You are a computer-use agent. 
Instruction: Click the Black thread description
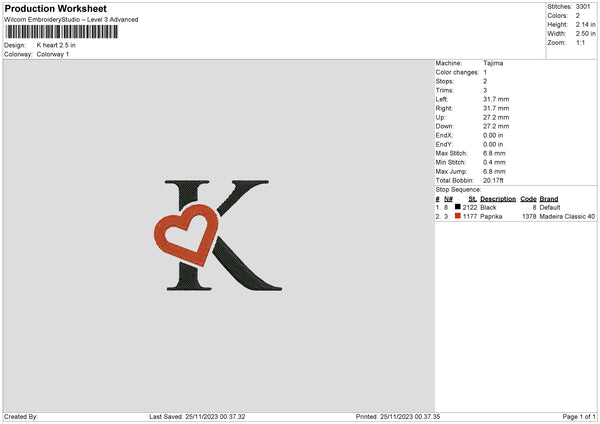click(488, 207)
